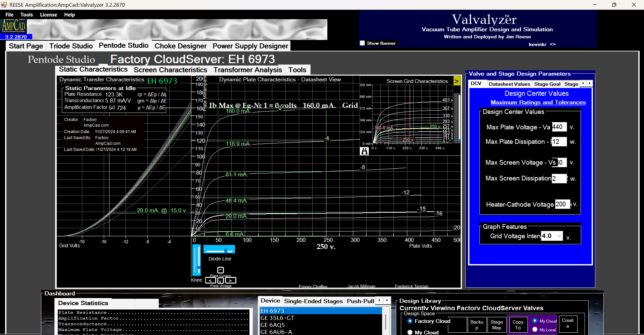Click the binoculars icon under Screen Grid chart
Image resolution: width=644 pixels, height=335 pixels.
(364, 152)
